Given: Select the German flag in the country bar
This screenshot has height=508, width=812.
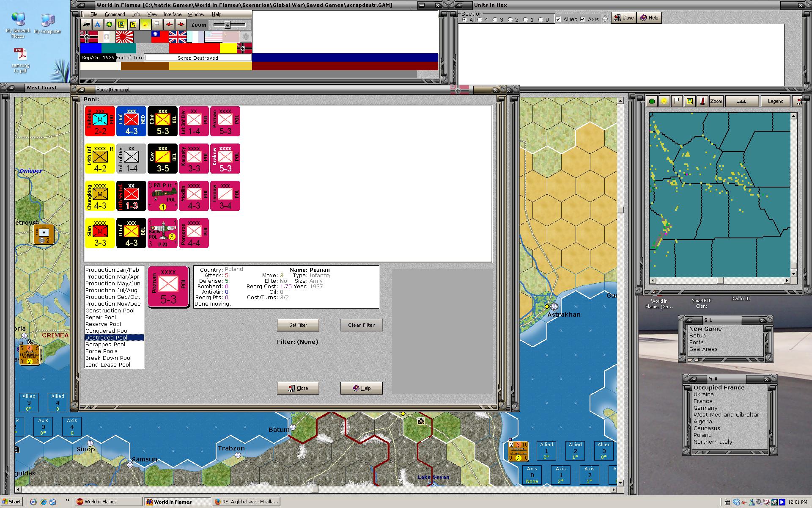Looking at the screenshot, I should pyautogui.click(x=89, y=37).
